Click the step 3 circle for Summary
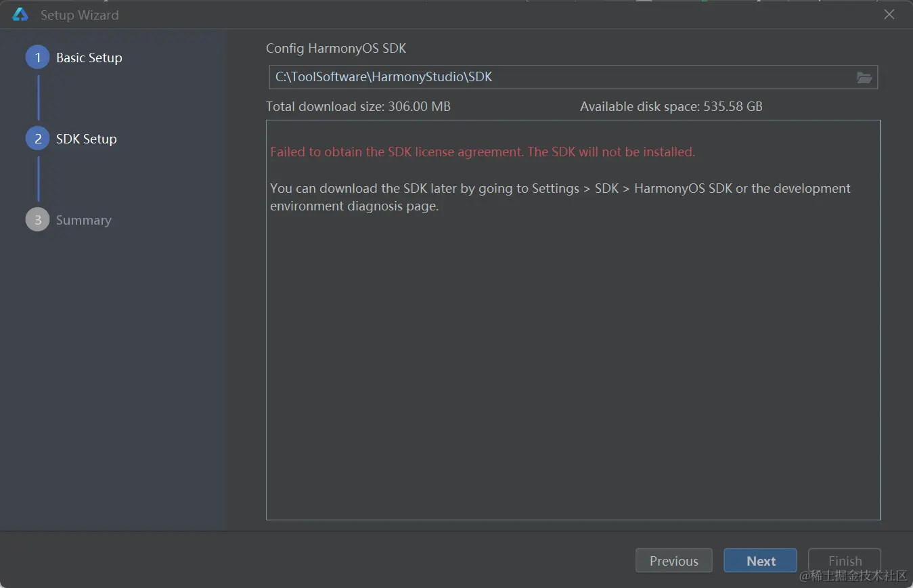This screenshot has height=588, width=913. 38,220
